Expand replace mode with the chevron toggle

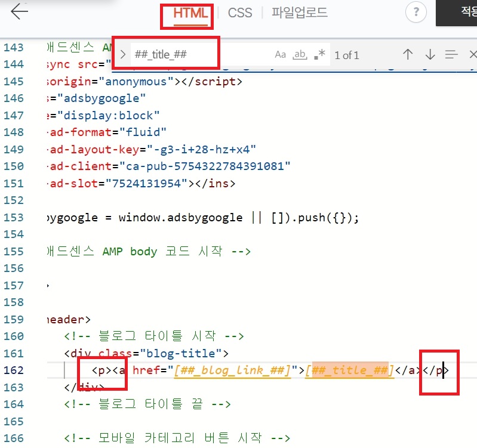[x=122, y=55]
